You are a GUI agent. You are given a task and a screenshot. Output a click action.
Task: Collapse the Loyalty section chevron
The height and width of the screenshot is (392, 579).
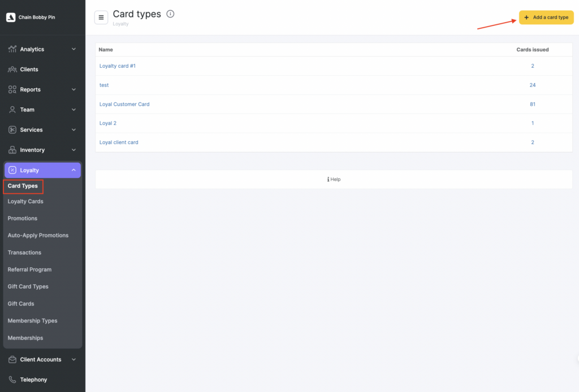coord(74,170)
